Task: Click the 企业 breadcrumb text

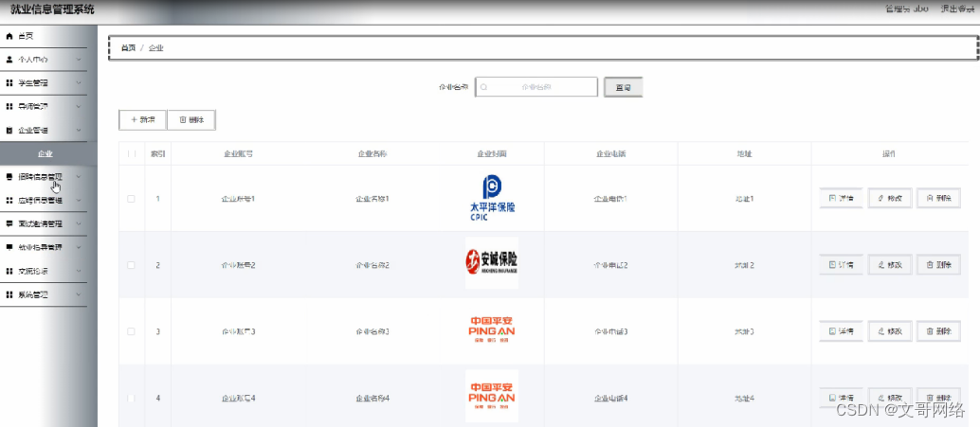Action: 155,47
